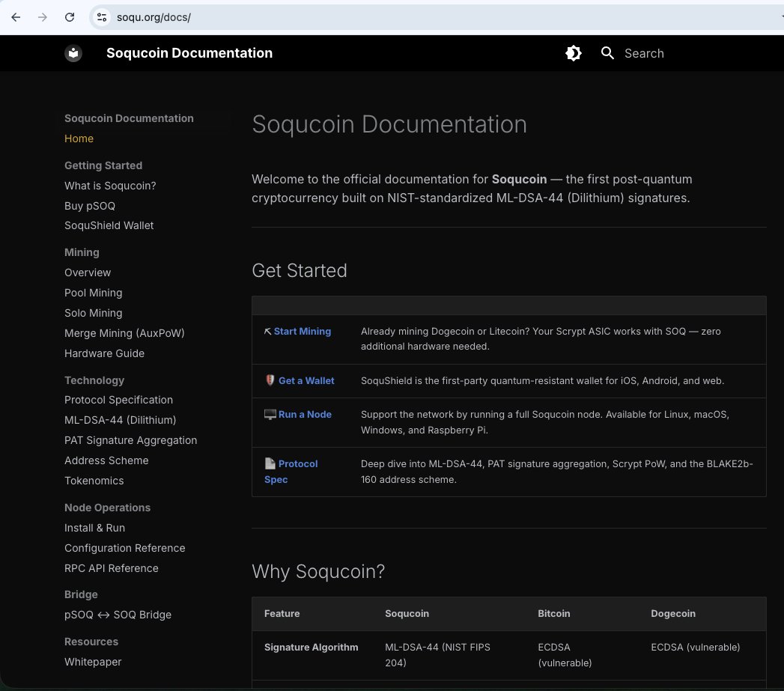Open the ML-DSA-44 (Dilithium) page

pos(120,420)
